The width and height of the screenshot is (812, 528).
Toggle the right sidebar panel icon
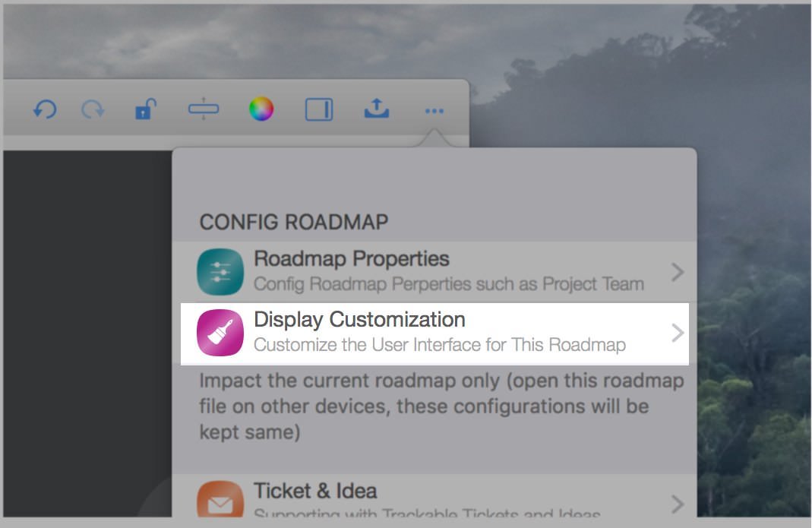point(319,109)
